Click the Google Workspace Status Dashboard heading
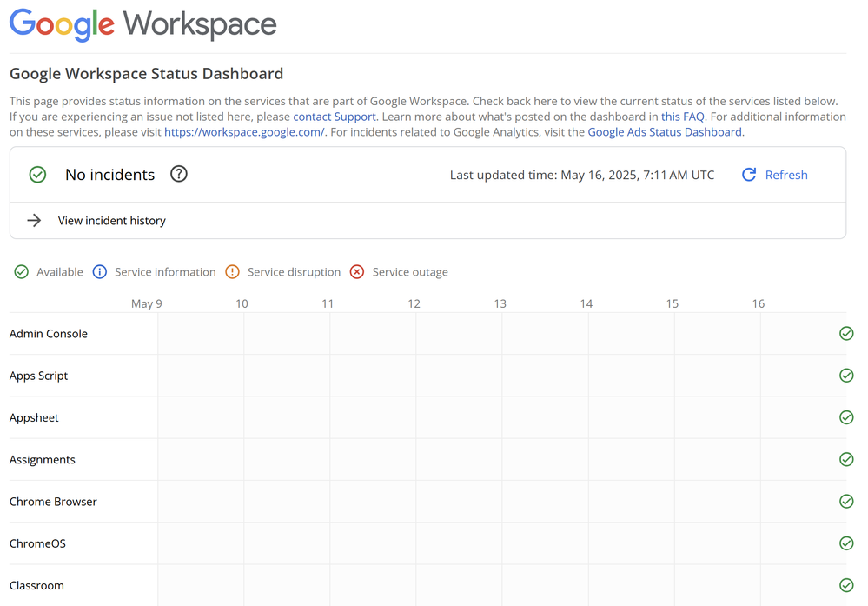The height and width of the screenshot is (606, 868). click(146, 74)
